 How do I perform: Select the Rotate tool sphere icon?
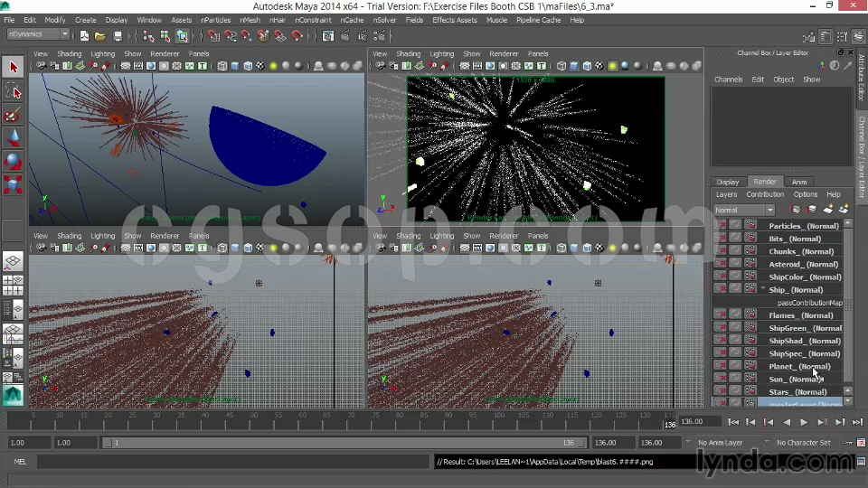[x=14, y=162]
